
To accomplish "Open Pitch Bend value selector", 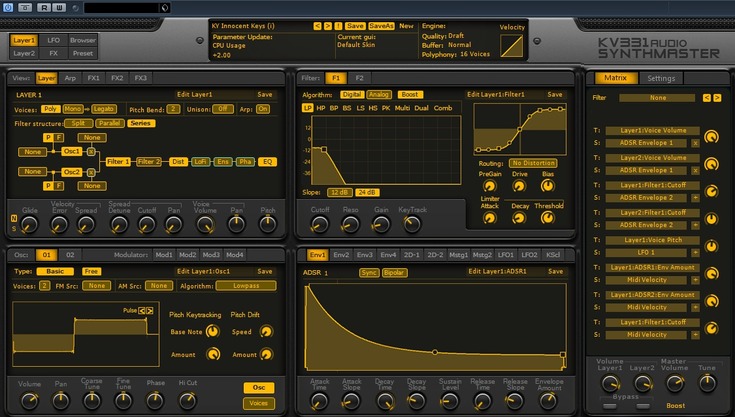I will (x=173, y=109).
